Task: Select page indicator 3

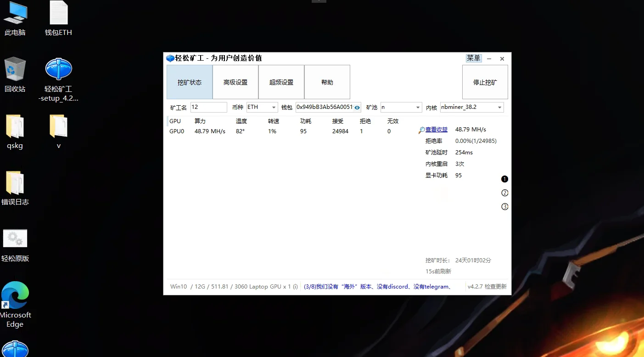Action: point(504,207)
